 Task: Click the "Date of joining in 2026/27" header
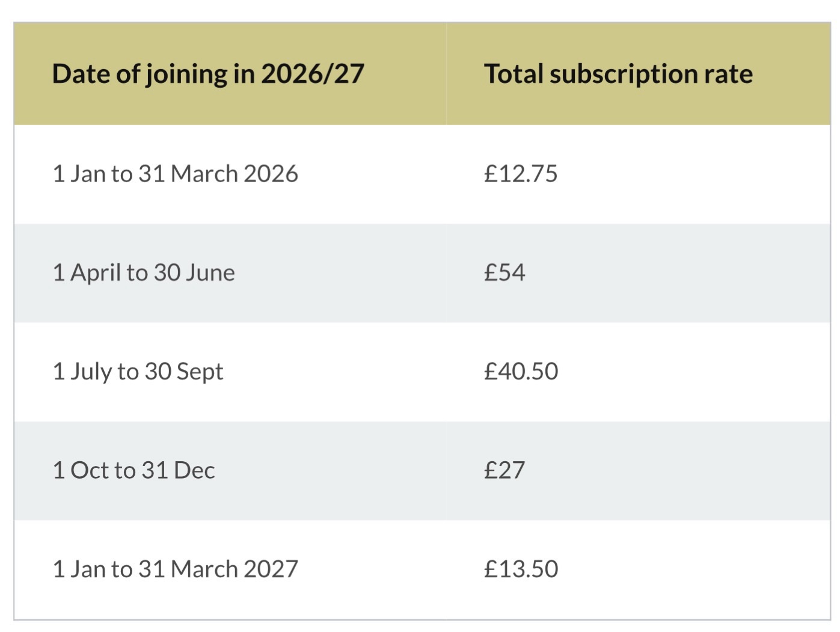[208, 75]
